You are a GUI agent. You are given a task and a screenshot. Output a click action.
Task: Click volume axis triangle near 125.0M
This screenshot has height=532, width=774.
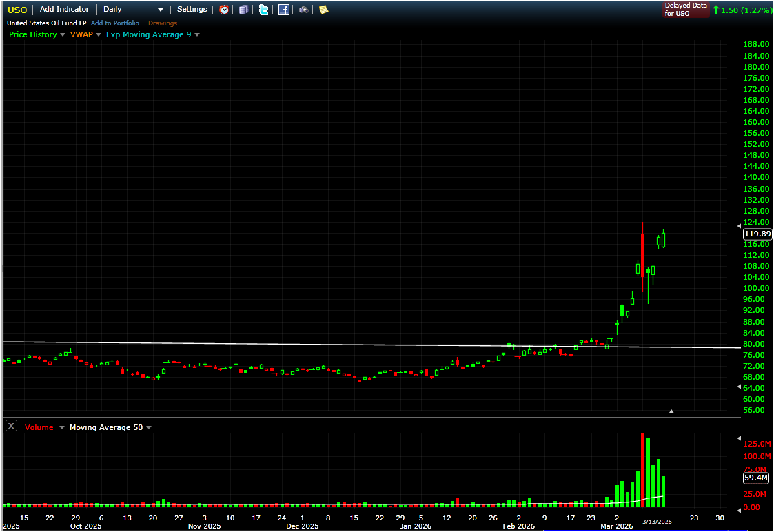(x=739, y=438)
